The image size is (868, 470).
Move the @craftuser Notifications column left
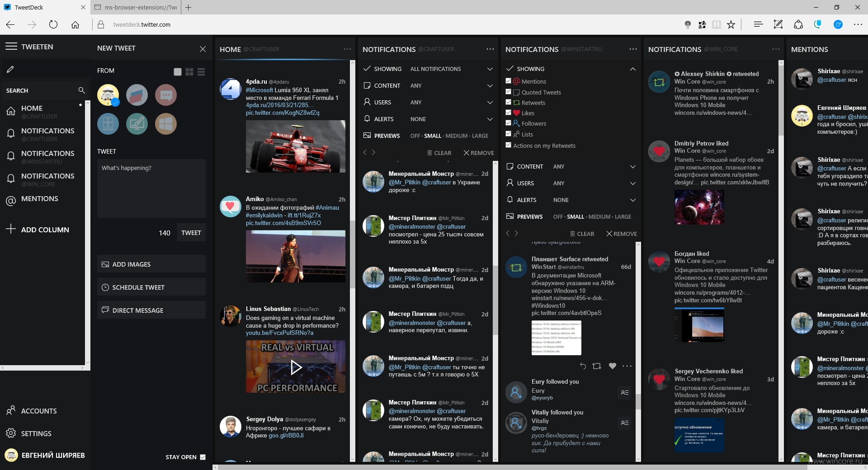[365, 153]
